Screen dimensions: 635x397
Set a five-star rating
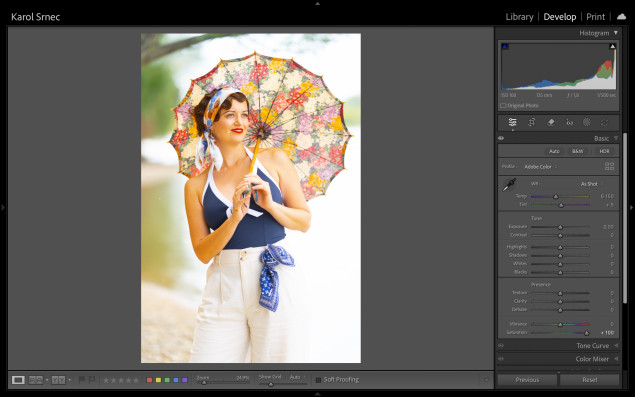pyautogui.click(x=136, y=380)
